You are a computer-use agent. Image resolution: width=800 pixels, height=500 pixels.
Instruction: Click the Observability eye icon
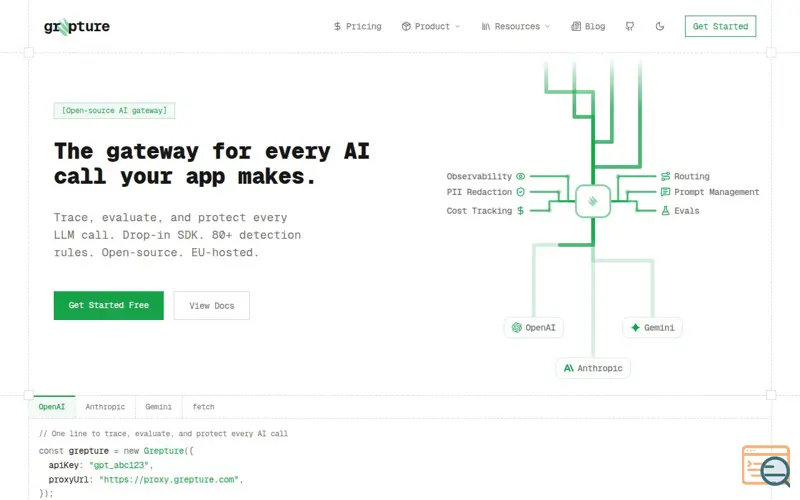(x=520, y=177)
